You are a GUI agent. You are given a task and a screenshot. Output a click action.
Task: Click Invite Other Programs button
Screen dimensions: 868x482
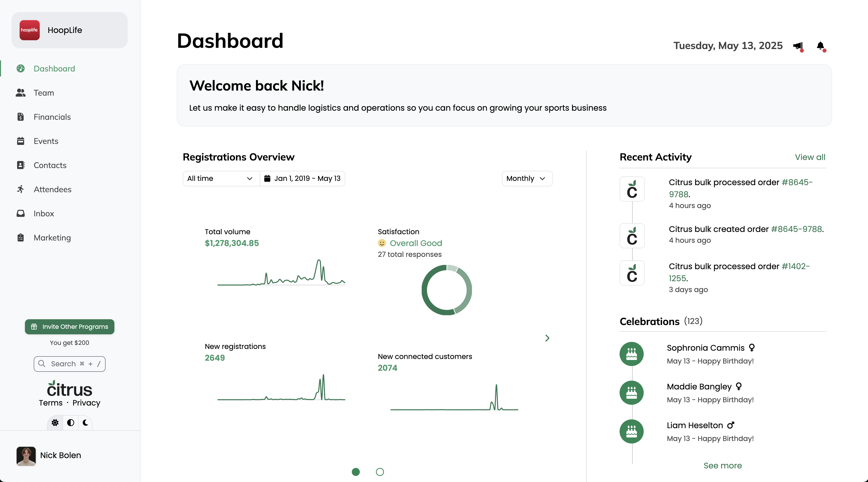[x=69, y=327]
